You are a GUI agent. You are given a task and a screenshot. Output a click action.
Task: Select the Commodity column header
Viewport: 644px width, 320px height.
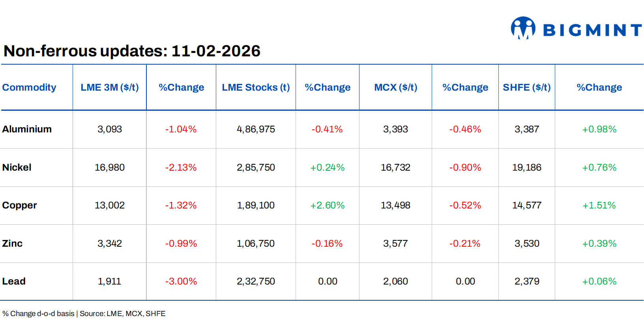[29, 87]
